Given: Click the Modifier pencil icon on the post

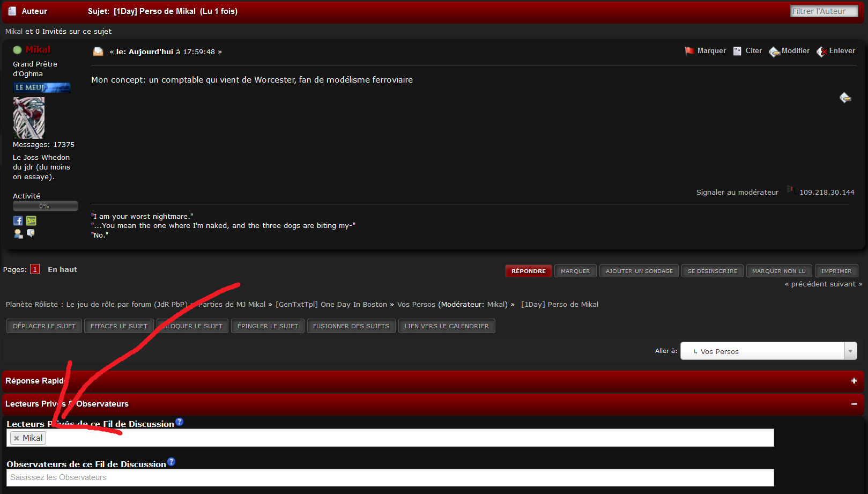Looking at the screenshot, I should (x=774, y=51).
